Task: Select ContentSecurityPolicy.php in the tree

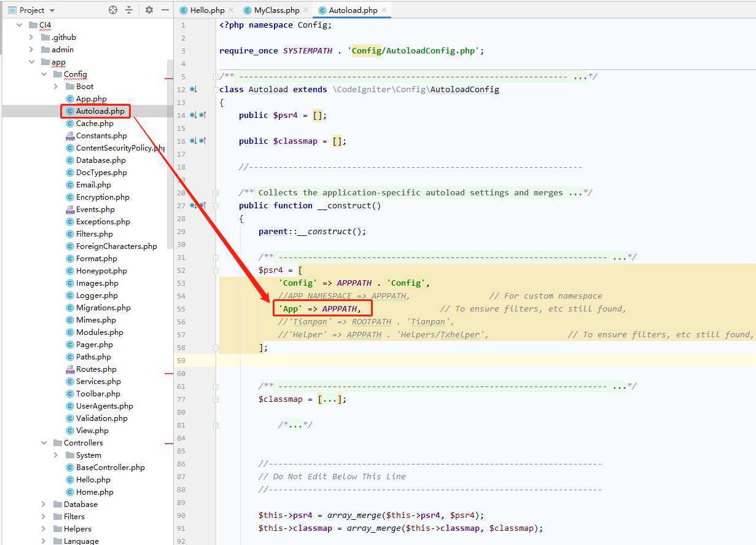Action: pos(120,148)
